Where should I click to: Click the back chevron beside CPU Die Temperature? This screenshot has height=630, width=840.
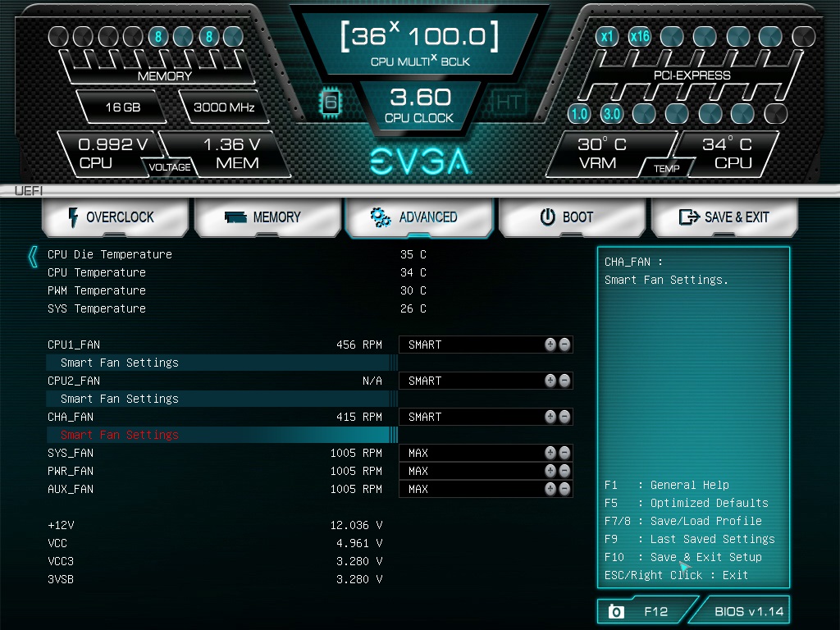33,257
